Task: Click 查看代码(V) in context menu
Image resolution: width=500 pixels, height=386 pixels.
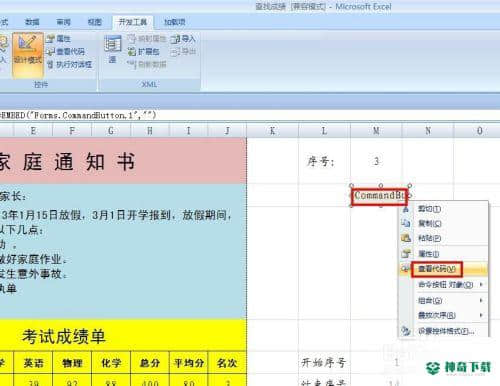Action: [437, 269]
